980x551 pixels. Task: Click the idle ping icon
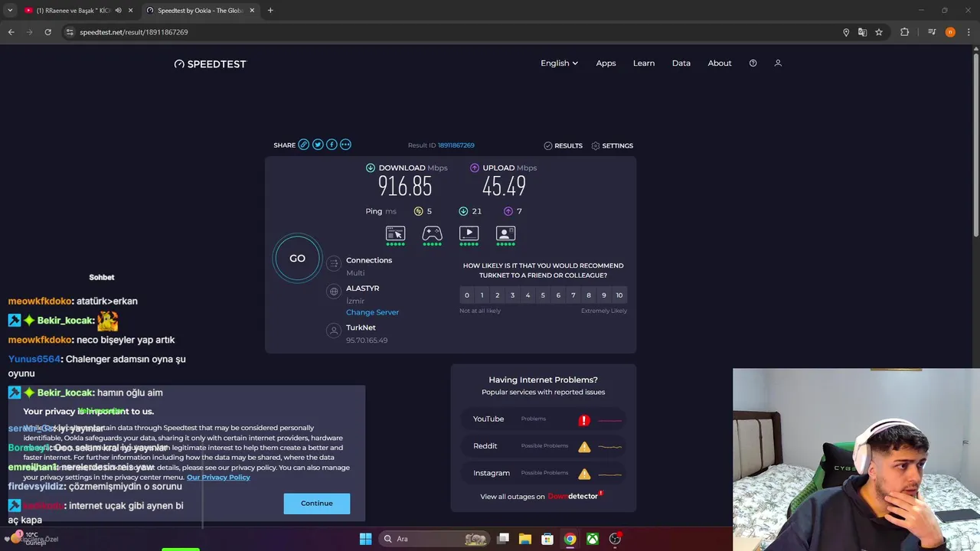pos(418,211)
